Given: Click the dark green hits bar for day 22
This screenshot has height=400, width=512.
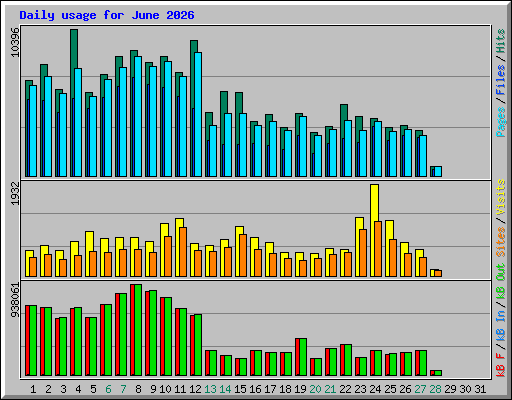Looking at the screenshot, I should (344, 112).
